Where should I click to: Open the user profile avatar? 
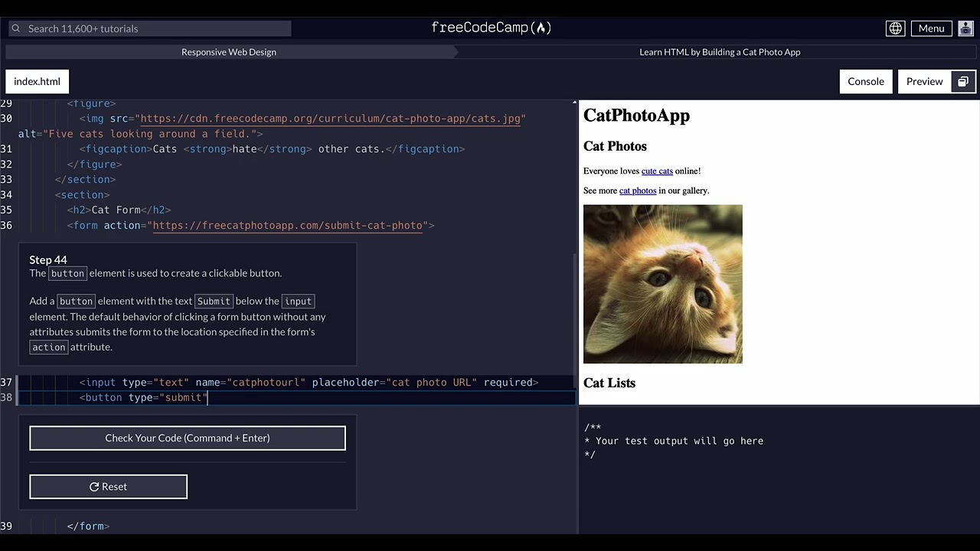pos(965,28)
